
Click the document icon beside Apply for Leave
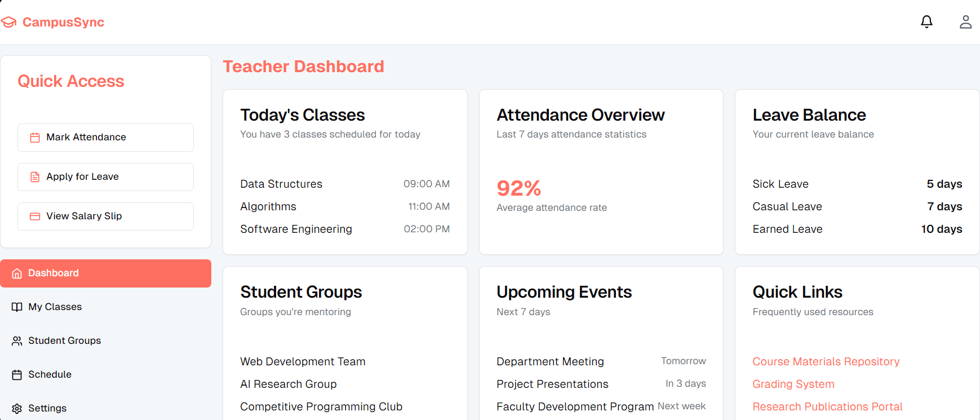pos(35,177)
